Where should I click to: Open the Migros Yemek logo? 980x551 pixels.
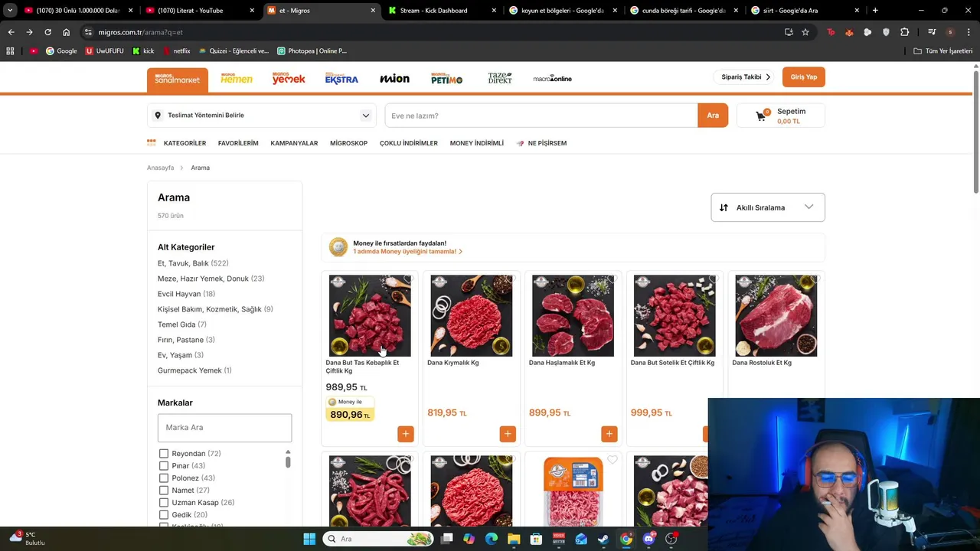[x=289, y=79]
